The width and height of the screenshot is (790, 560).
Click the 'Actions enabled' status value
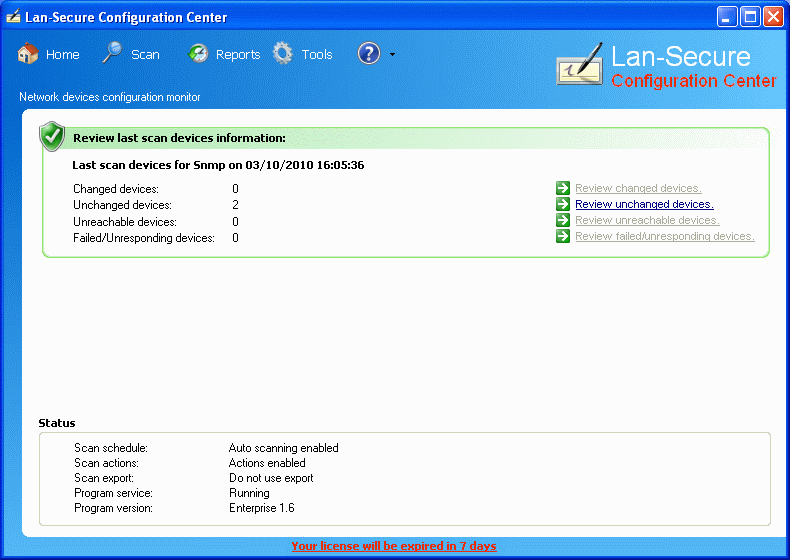[x=267, y=463]
